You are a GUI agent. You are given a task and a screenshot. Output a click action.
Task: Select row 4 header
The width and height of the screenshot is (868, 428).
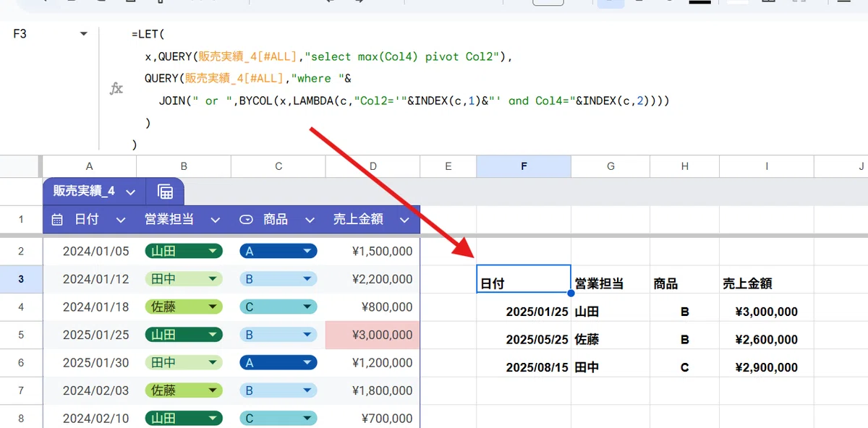[21, 307]
